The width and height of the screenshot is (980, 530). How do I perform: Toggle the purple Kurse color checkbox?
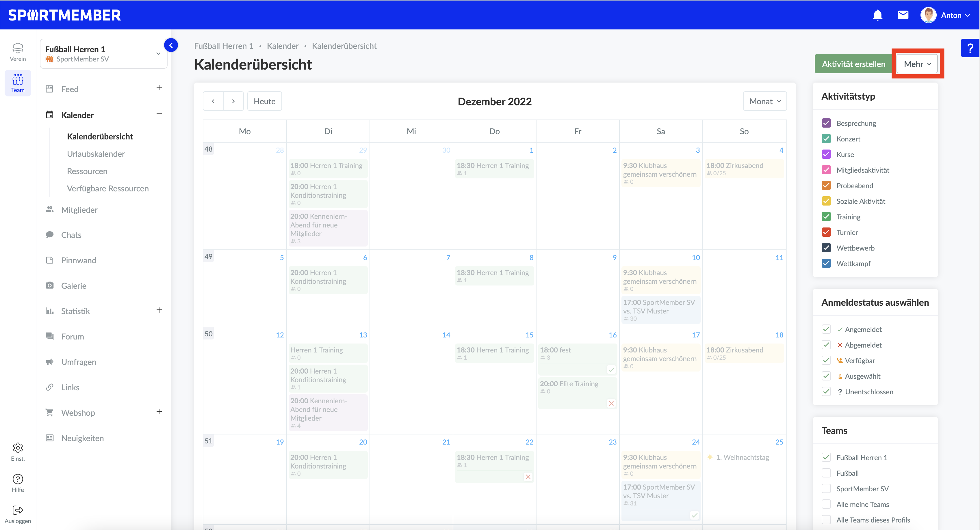pos(826,154)
